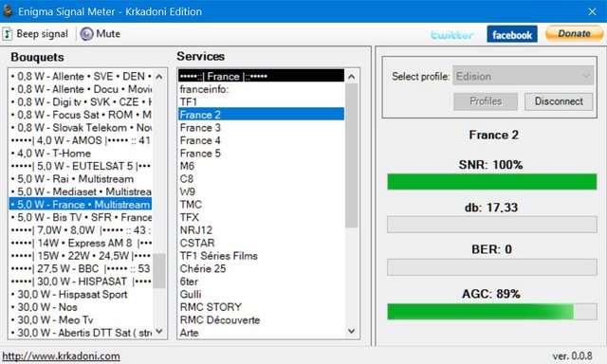The height and width of the screenshot is (364, 607).
Task: Click the Donate button
Action: (x=574, y=34)
